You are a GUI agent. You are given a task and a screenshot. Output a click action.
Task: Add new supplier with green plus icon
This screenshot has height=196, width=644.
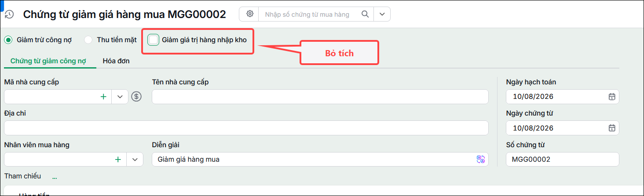tap(103, 97)
